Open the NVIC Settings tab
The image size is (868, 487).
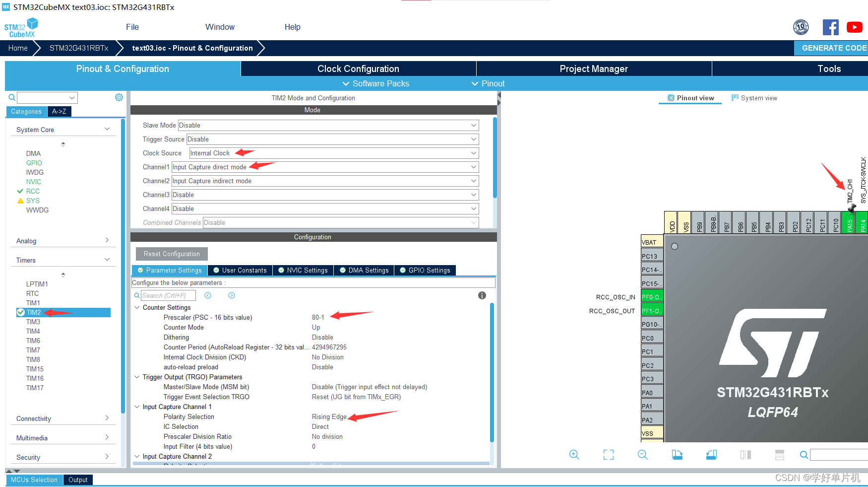[303, 270]
